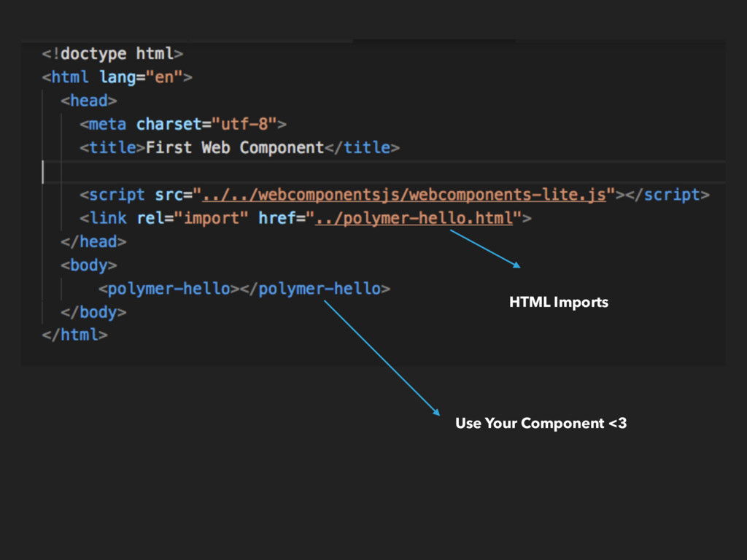
Task: Click the 'First Web Component' title text
Action: point(235,147)
